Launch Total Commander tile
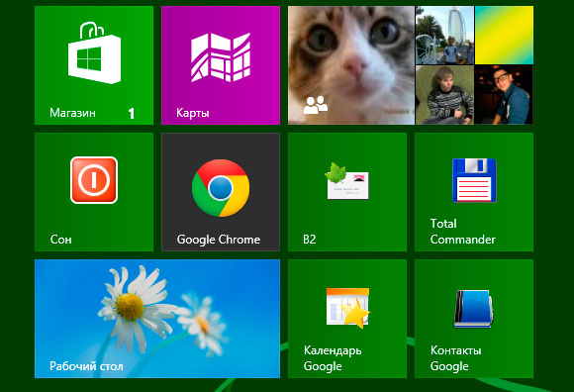 474,192
